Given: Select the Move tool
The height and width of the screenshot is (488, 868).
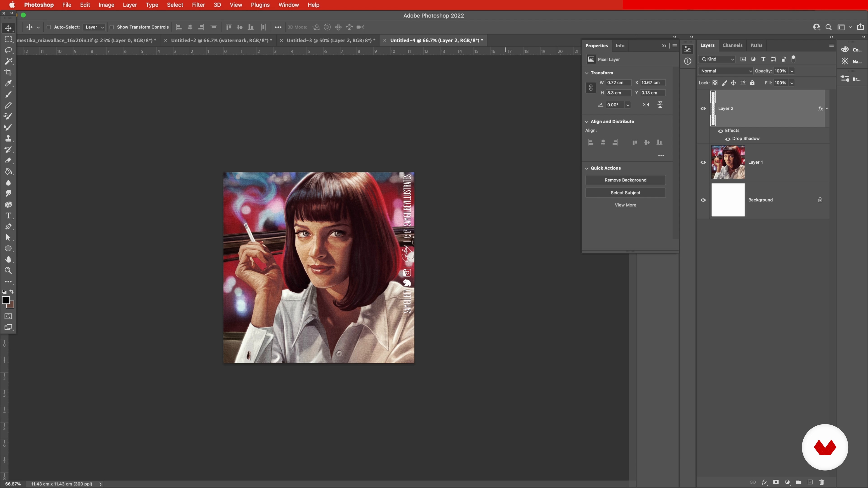Looking at the screenshot, I should coord(8,28).
